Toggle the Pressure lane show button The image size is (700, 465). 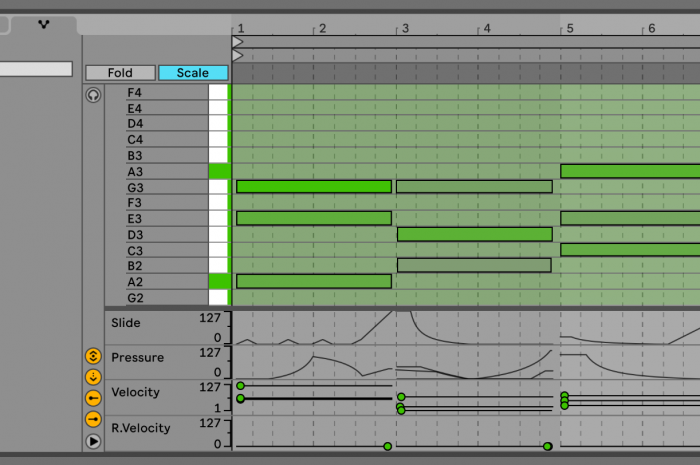tap(93, 377)
